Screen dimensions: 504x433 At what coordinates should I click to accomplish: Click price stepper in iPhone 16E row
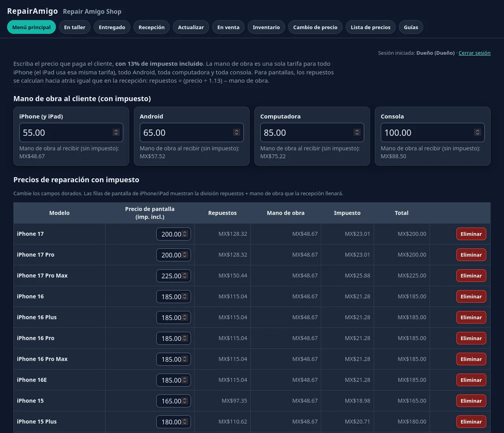185,380
